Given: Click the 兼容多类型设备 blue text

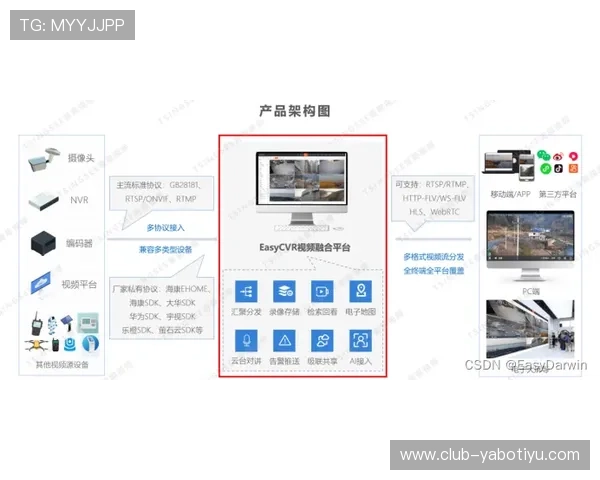Looking at the screenshot, I should (x=165, y=250).
